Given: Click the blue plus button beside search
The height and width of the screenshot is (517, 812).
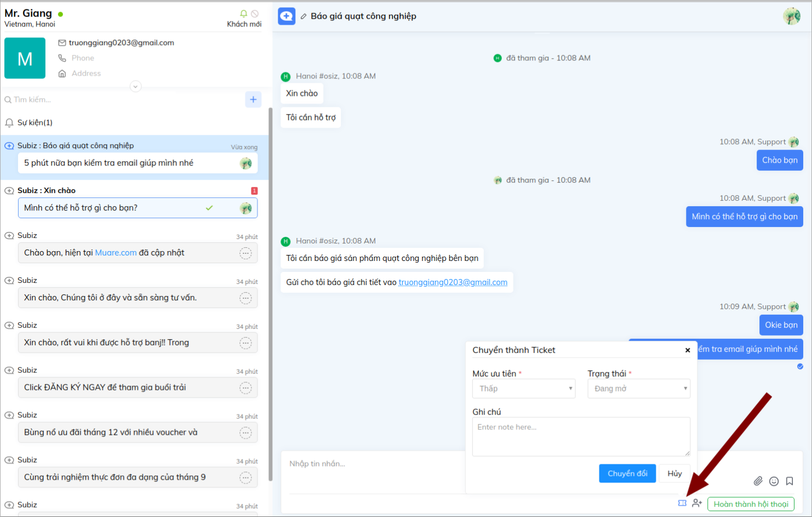Looking at the screenshot, I should point(253,99).
